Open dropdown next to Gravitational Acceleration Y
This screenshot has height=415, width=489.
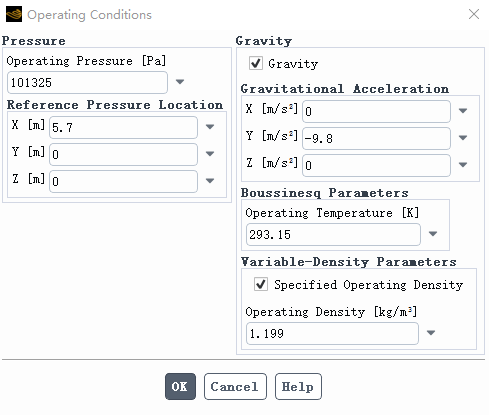tap(463, 137)
